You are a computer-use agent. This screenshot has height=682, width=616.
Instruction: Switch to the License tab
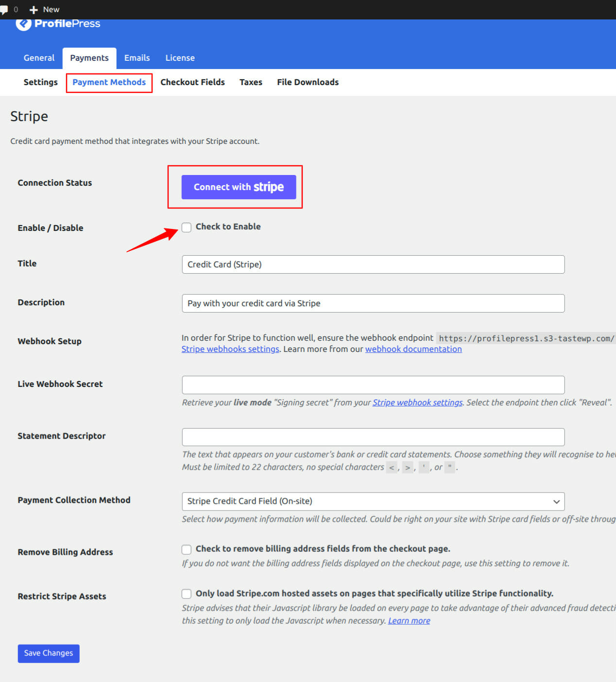[180, 58]
